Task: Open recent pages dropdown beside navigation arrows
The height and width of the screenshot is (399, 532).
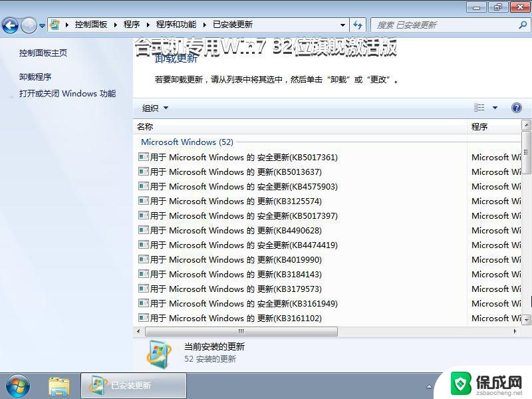Action: (42, 25)
